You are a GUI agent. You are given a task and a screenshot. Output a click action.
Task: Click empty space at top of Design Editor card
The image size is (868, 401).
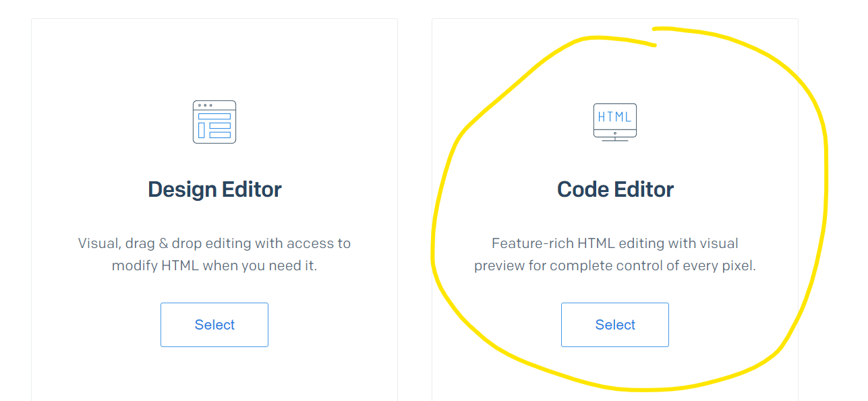[214, 57]
